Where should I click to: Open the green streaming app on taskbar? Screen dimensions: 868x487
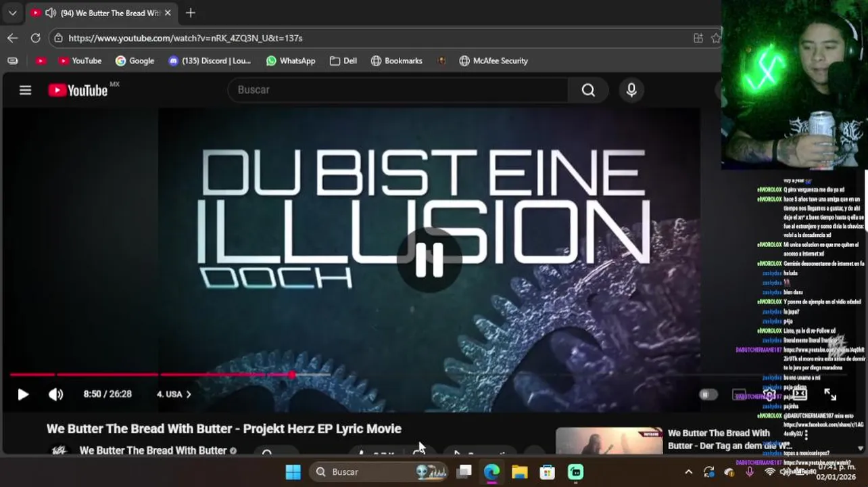tap(575, 472)
